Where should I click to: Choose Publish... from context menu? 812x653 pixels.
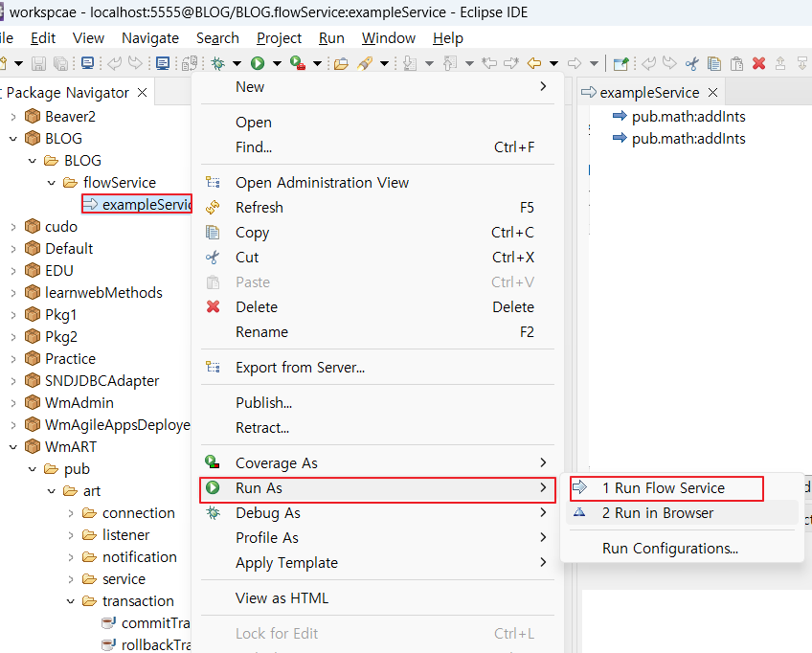(377, 402)
